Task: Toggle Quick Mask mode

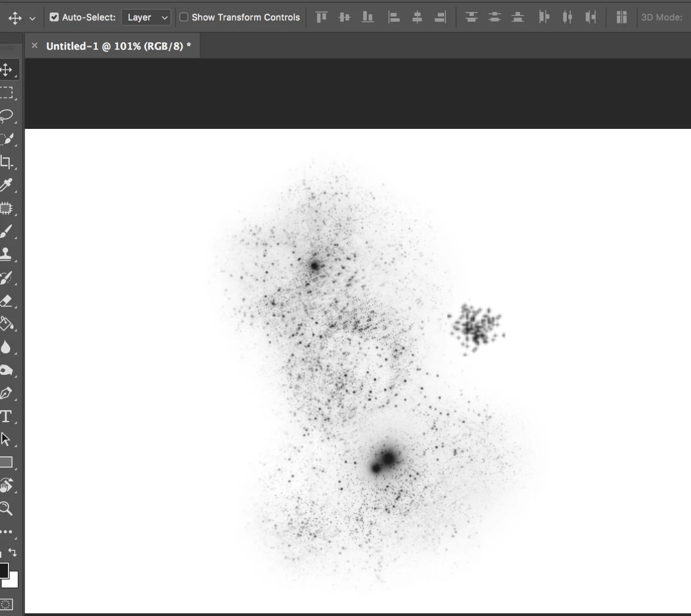Action: [6, 604]
